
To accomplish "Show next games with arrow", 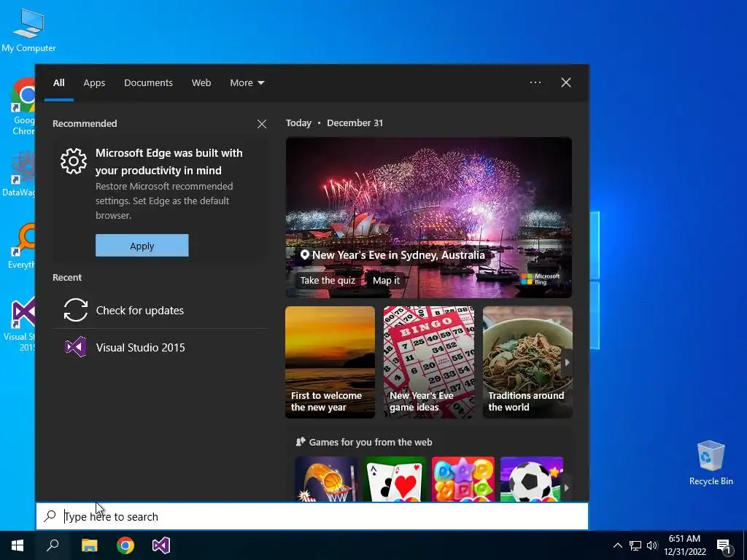I will pyautogui.click(x=566, y=488).
